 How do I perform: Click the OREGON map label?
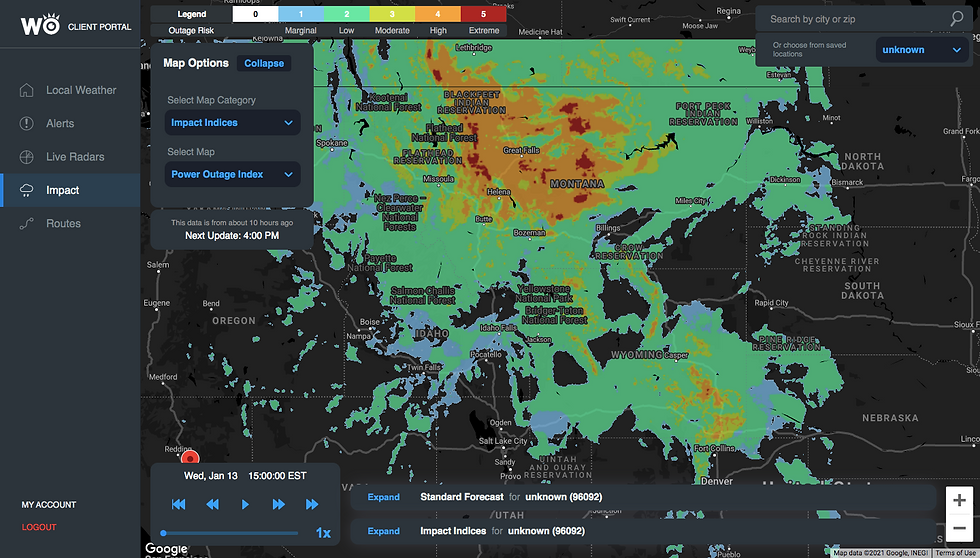click(234, 321)
